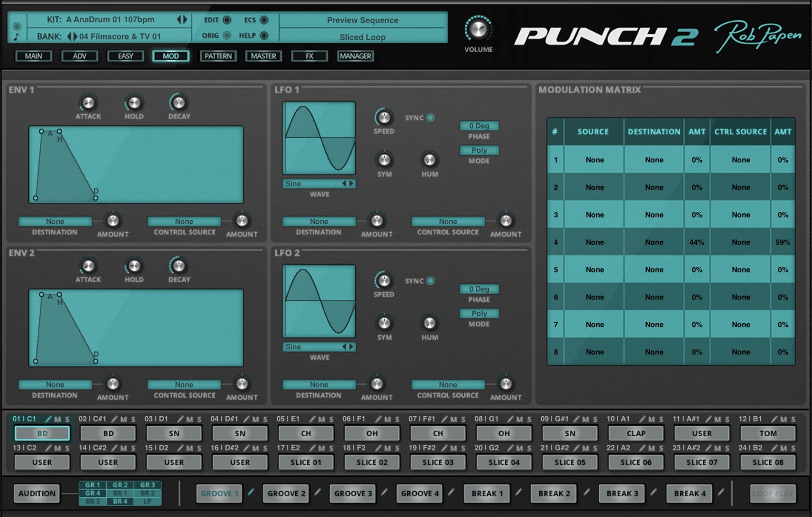Screen dimensions: 812x517
Task: Click the round indicator icon left of KIT
Action: click(17, 26)
